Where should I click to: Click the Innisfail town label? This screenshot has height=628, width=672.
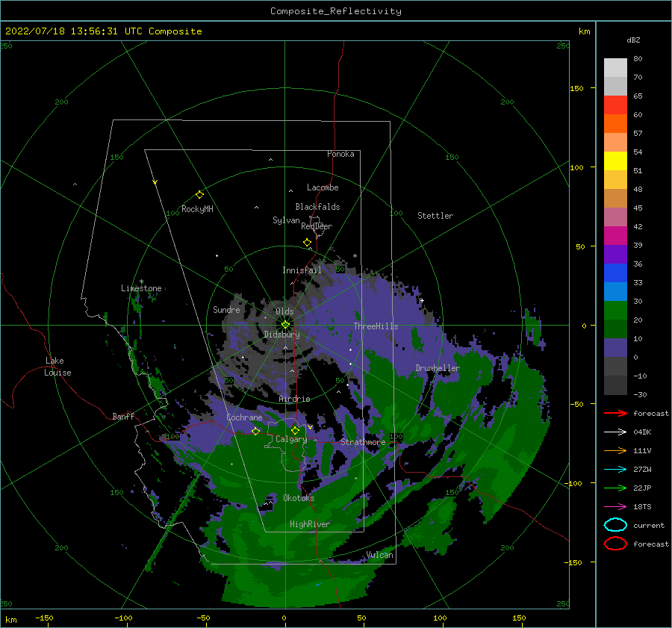302,270
